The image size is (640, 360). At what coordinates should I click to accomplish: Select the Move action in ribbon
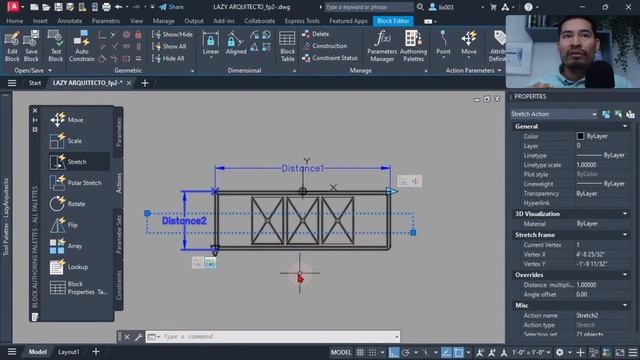pos(469,43)
